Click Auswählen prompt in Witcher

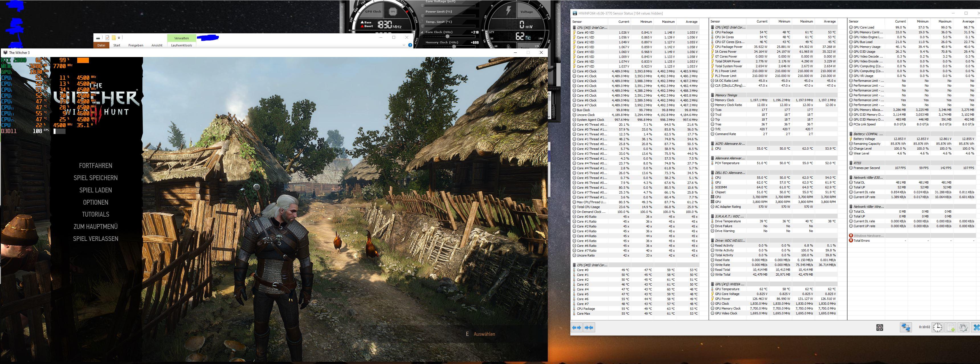point(484,334)
